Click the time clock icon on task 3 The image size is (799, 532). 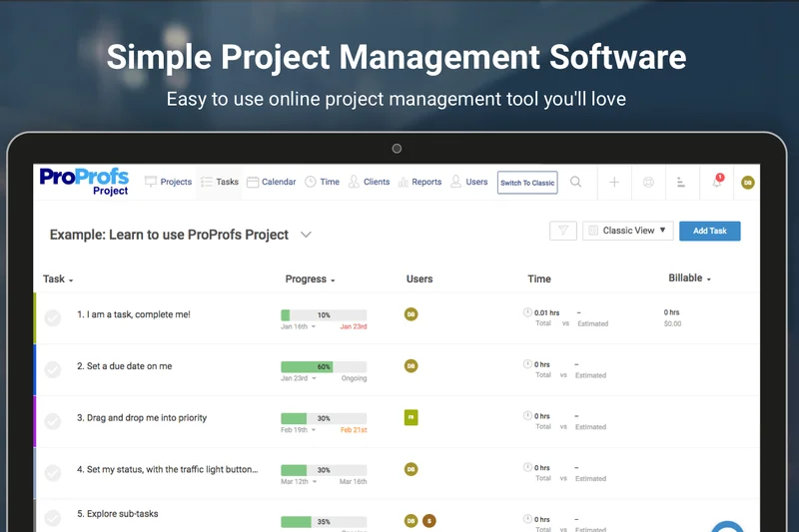click(x=527, y=415)
